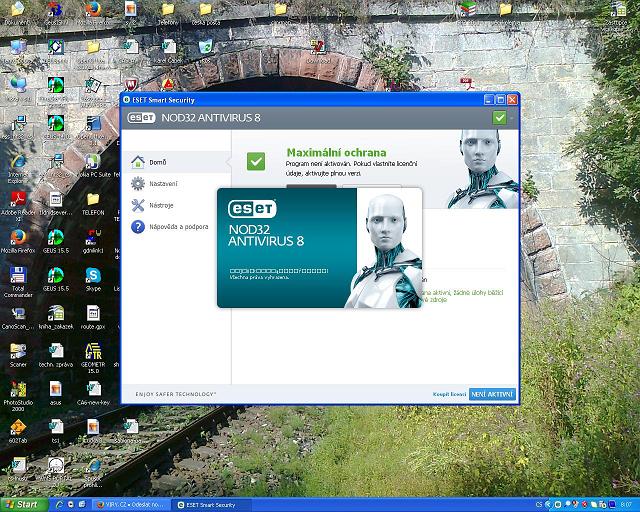640x512 pixels.
Task: Open Nápověda a podpora help section
Action: point(176,227)
